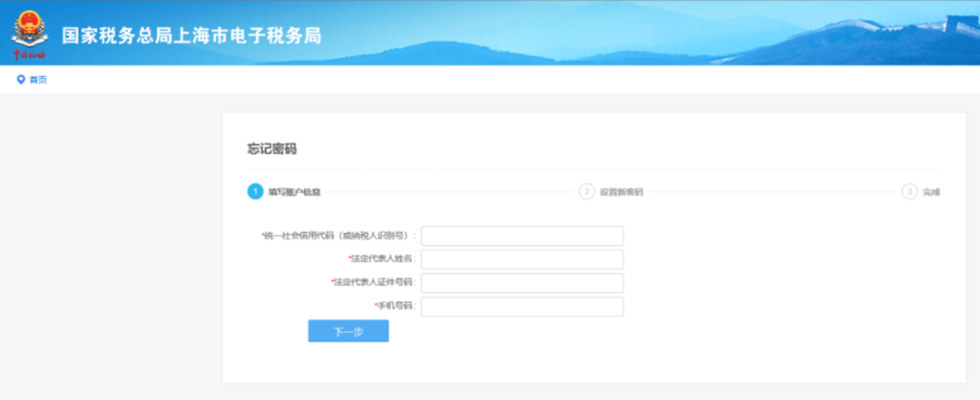Click the 法定代表人证件号码 label
This screenshot has height=400, width=980.
click(x=374, y=283)
